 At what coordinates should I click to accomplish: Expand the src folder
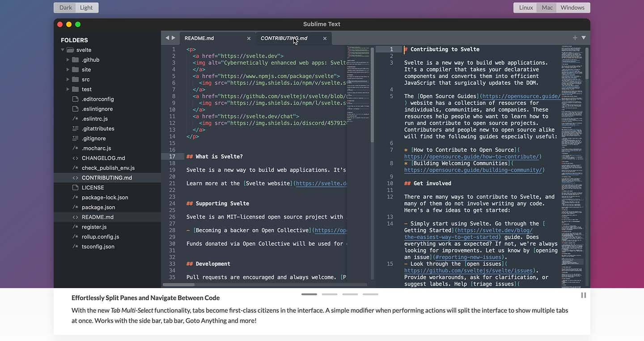(68, 80)
